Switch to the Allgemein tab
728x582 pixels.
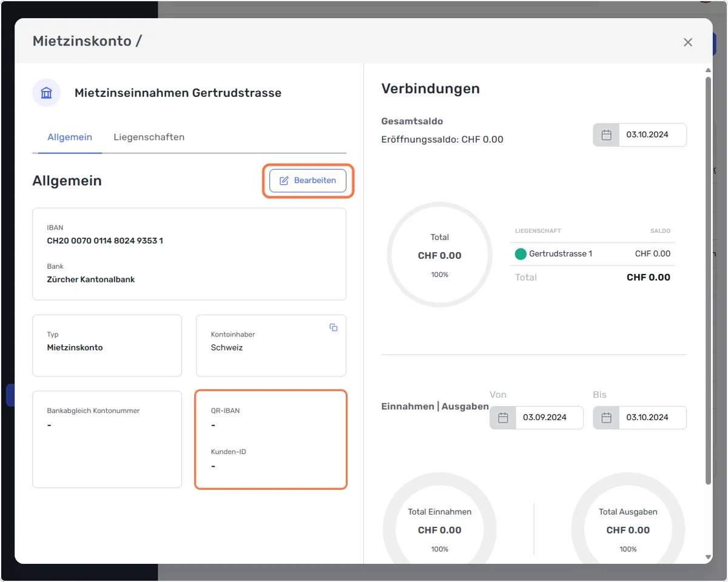click(70, 137)
